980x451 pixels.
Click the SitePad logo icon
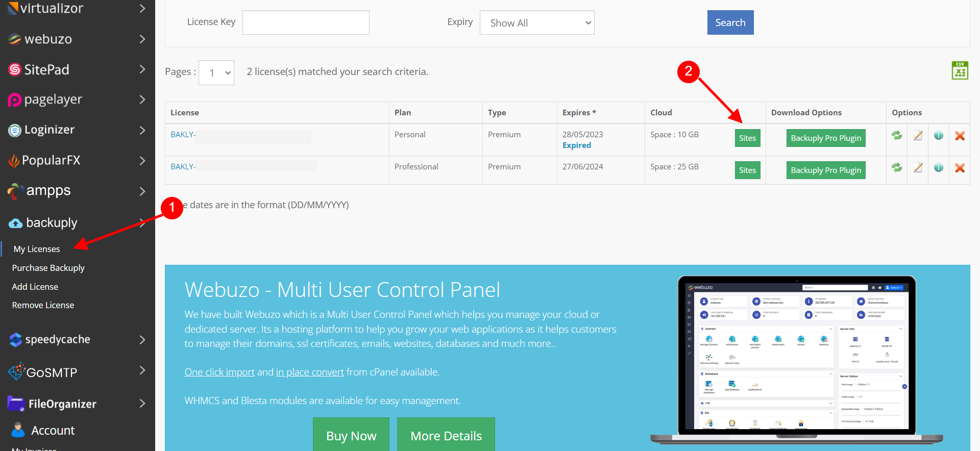(15, 69)
